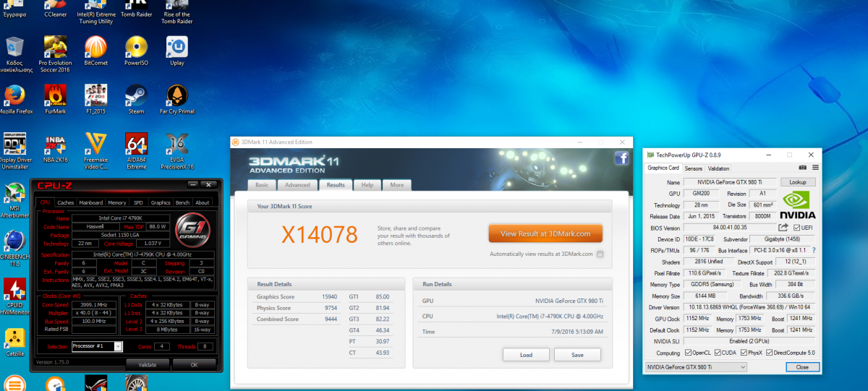
Task: Launch NBA 2K16 desktop shortcut
Action: click(x=54, y=144)
